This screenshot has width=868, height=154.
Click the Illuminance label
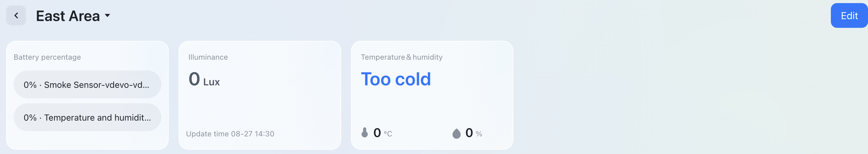click(x=208, y=57)
